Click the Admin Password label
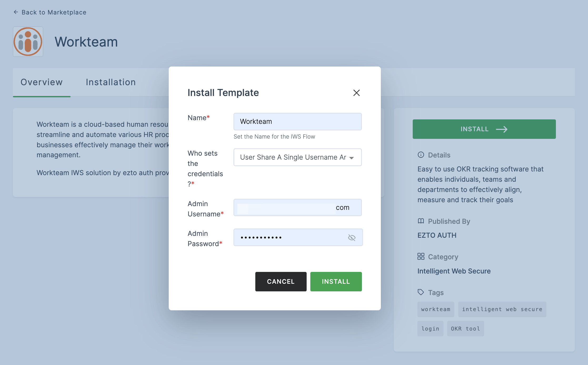 coord(205,239)
